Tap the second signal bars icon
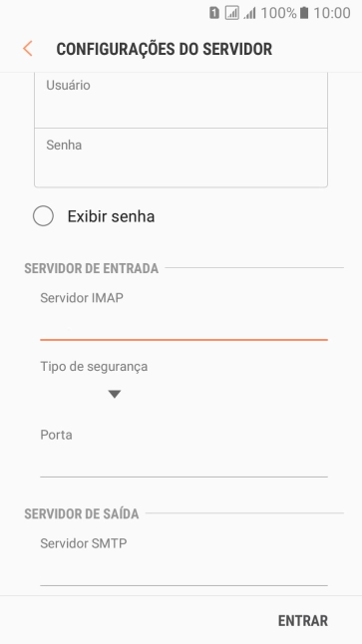The height and width of the screenshot is (644, 362). (x=249, y=14)
